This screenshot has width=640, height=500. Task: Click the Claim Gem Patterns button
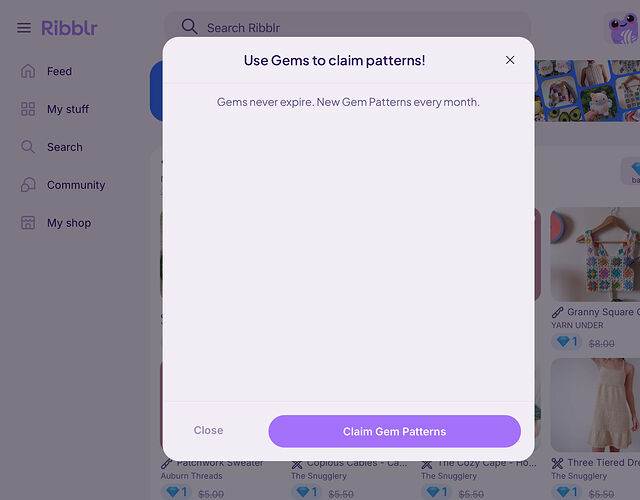coord(394,431)
